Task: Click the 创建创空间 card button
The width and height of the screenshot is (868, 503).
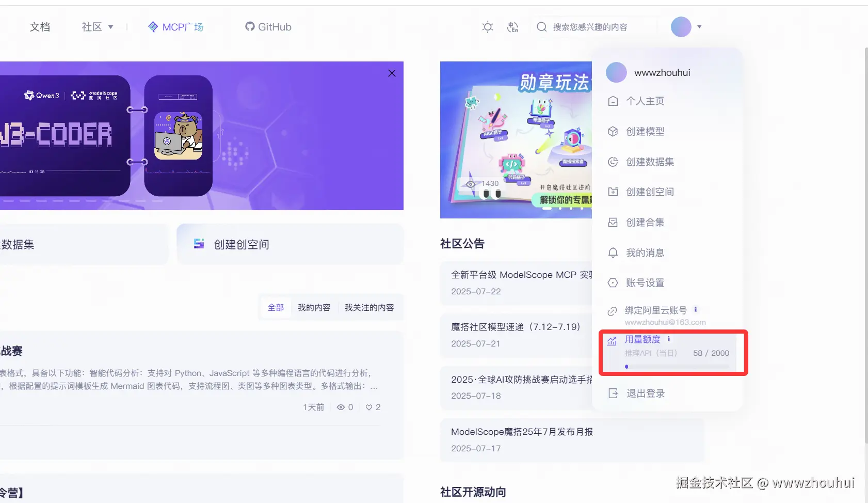Action: [x=290, y=244]
